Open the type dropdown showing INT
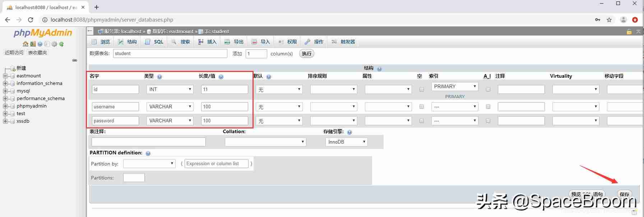 (170, 89)
